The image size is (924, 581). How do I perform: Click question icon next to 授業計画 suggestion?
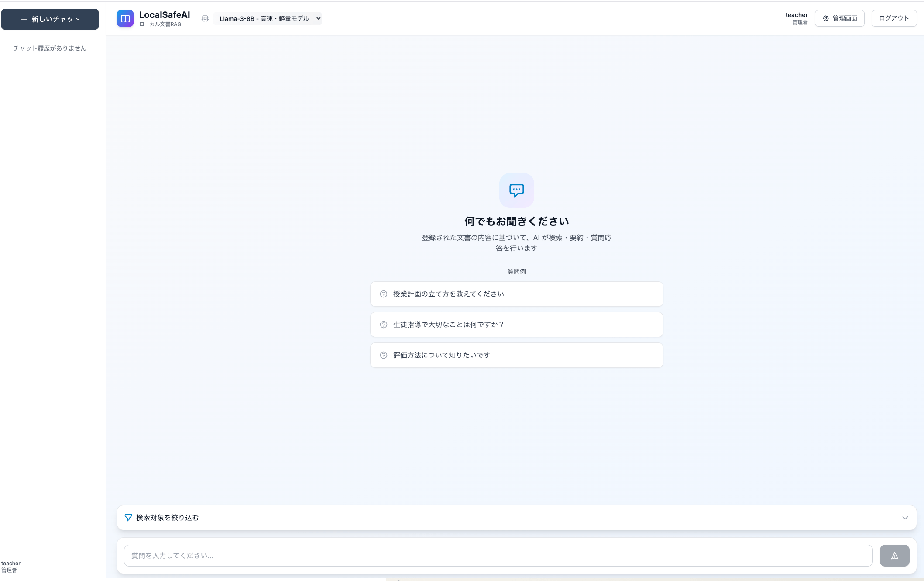point(384,294)
